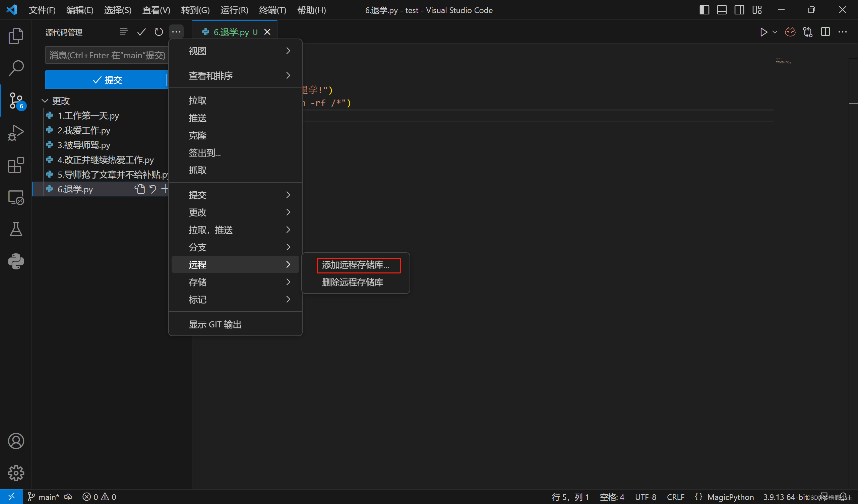
Task: Open the Accounts menu
Action: click(16, 441)
